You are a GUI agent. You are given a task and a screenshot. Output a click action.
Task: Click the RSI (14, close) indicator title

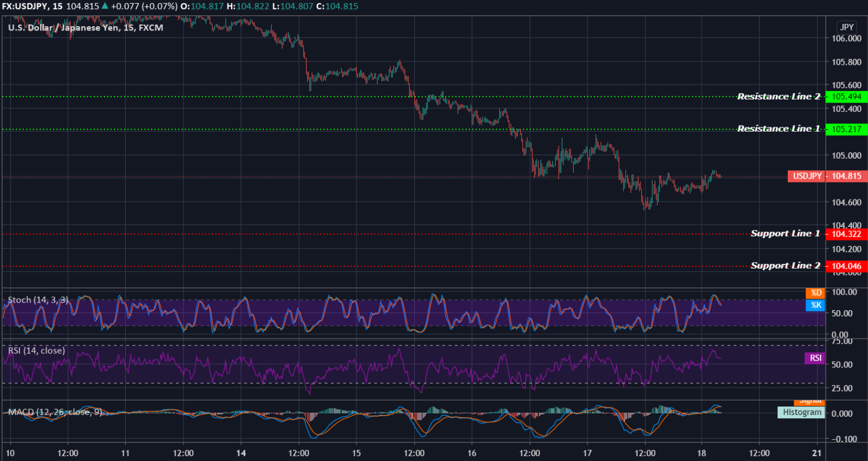(x=36, y=350)
